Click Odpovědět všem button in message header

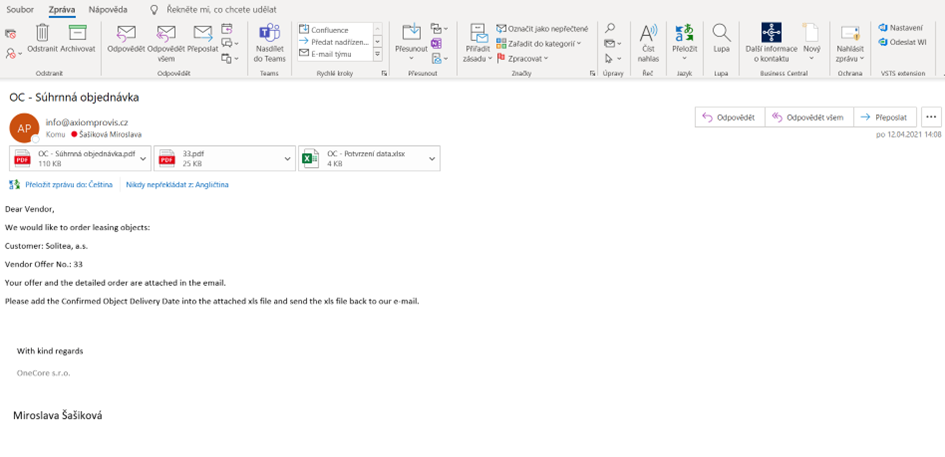[808, 117]
